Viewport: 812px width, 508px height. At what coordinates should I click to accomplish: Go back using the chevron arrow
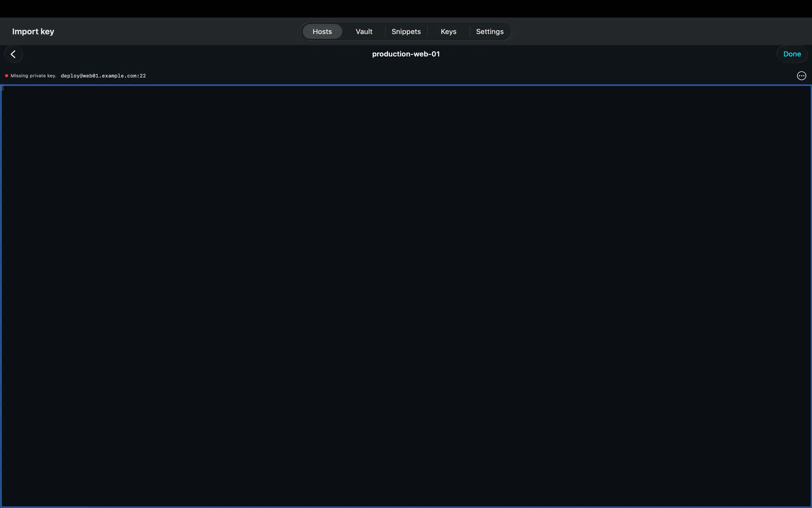(x=13, y=54)
